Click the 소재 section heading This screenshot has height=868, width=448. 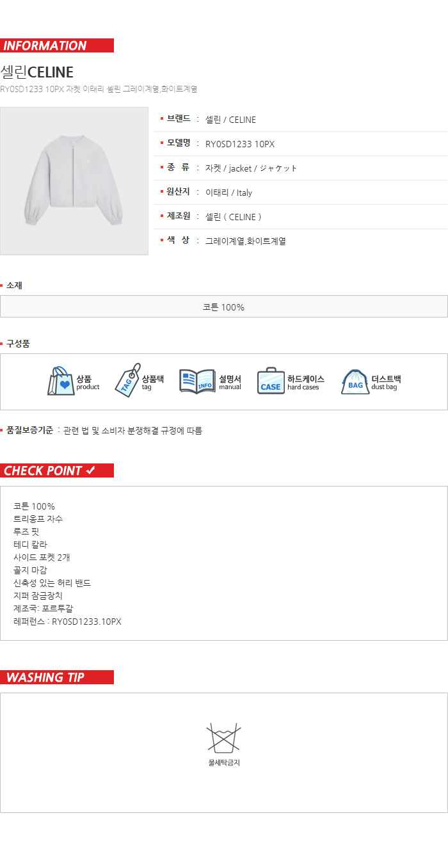(x=14, y=285)
